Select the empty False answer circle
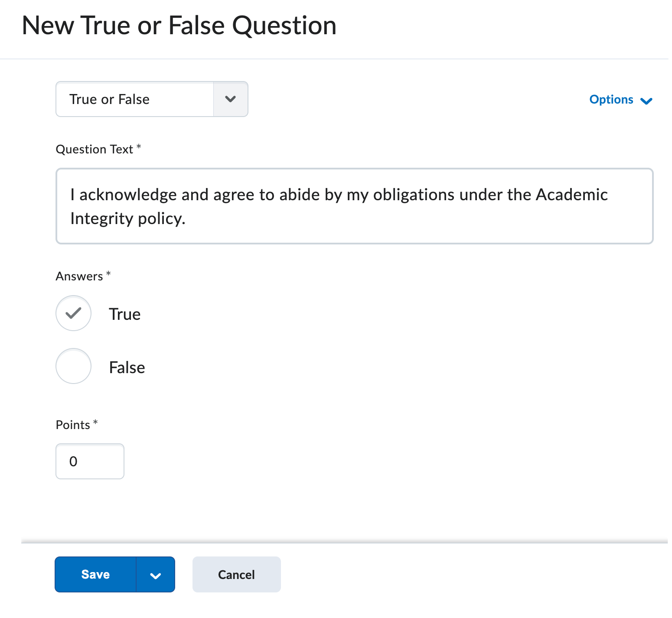 73,366
